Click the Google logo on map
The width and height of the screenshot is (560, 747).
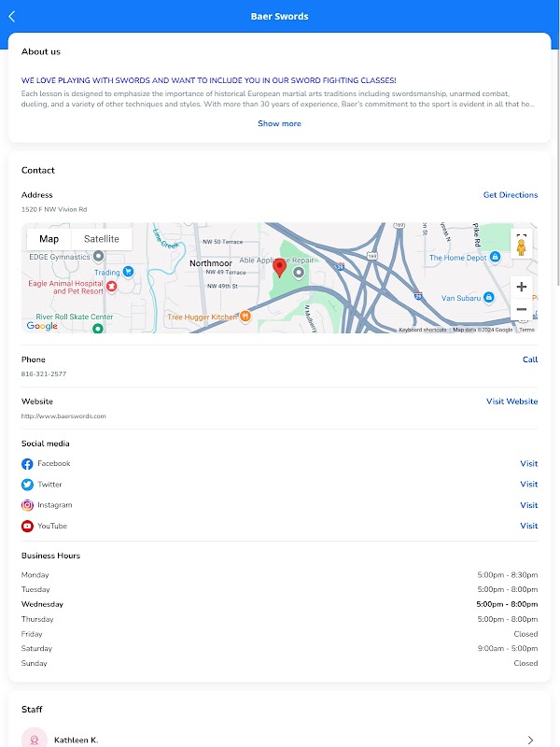pos(42,326)
